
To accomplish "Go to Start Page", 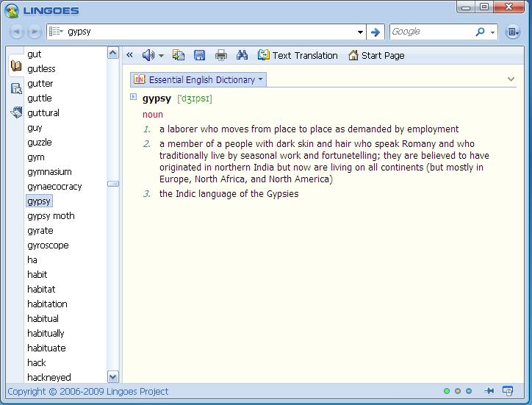I will click(376, 55).
